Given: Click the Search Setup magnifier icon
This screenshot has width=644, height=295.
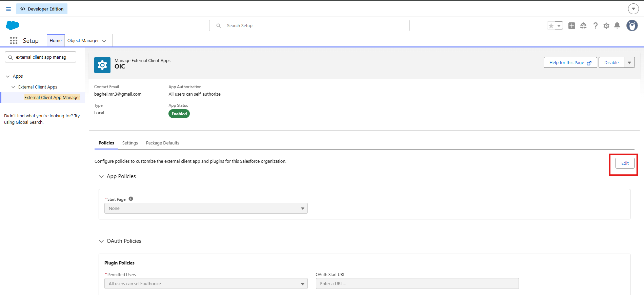Looking at the screenshot, I should (219, 26).
